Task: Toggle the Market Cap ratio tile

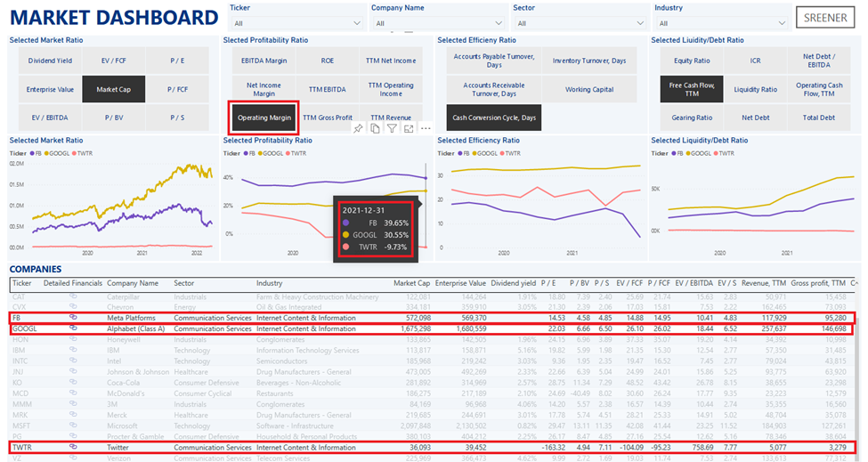Action: pos(114,89)
